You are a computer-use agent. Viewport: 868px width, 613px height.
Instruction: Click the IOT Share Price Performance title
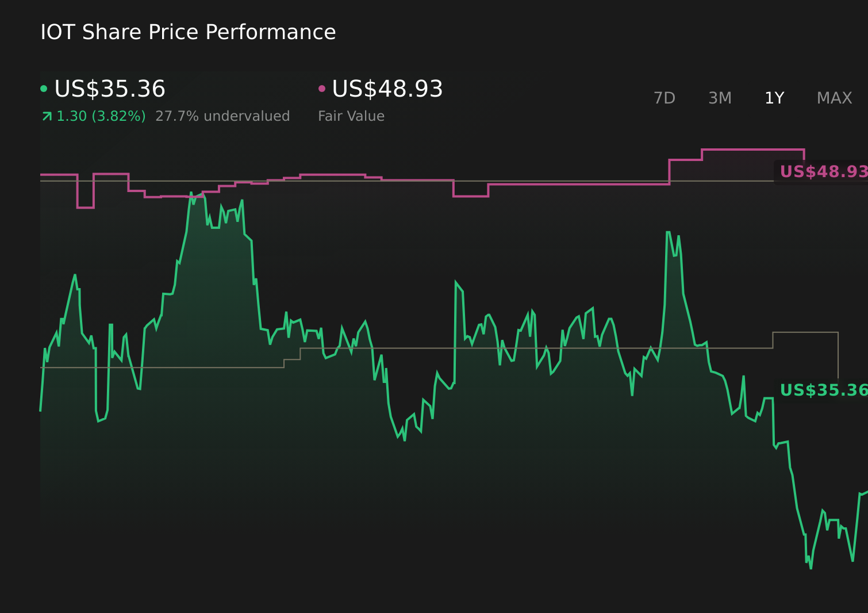(188, 32)
